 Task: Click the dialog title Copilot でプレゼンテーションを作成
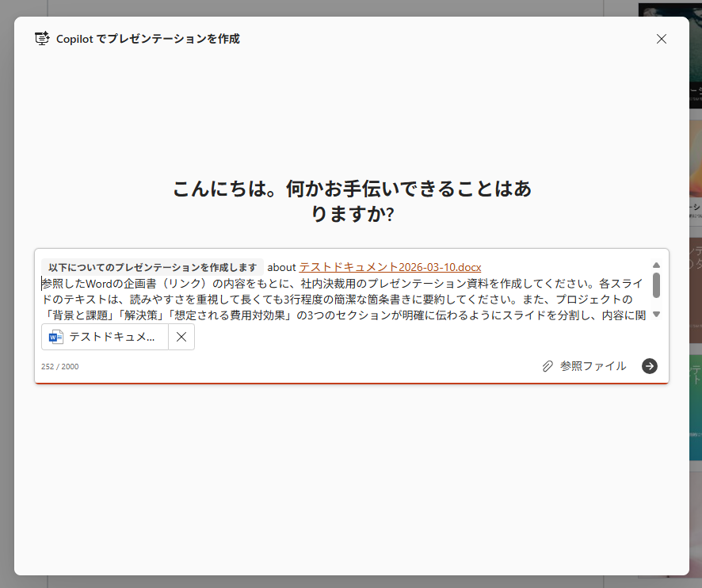click(x=147, y=39)
